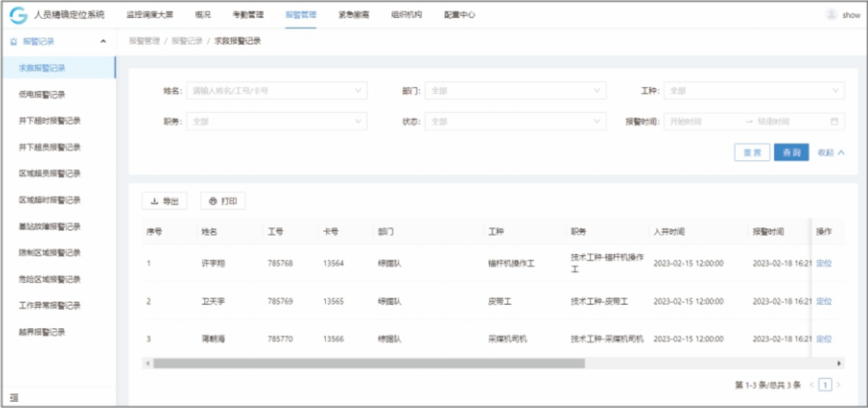Click card number cell 13565
This screenshot has height=408, width=868.
[x=333, y=301]
